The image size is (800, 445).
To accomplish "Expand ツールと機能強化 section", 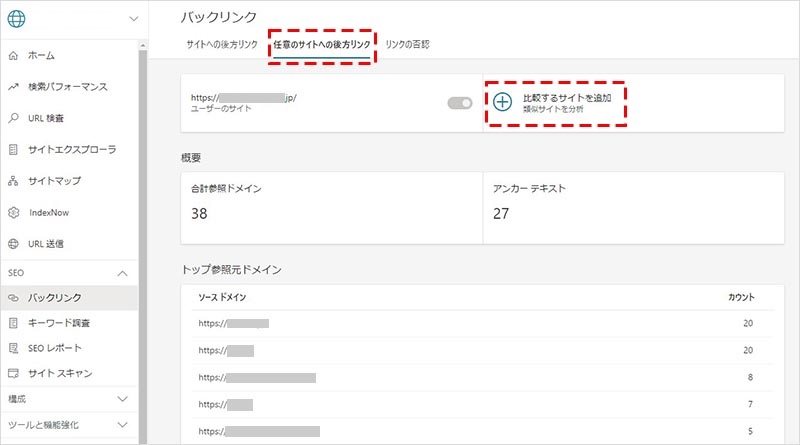I will click(x=123, y=424).
